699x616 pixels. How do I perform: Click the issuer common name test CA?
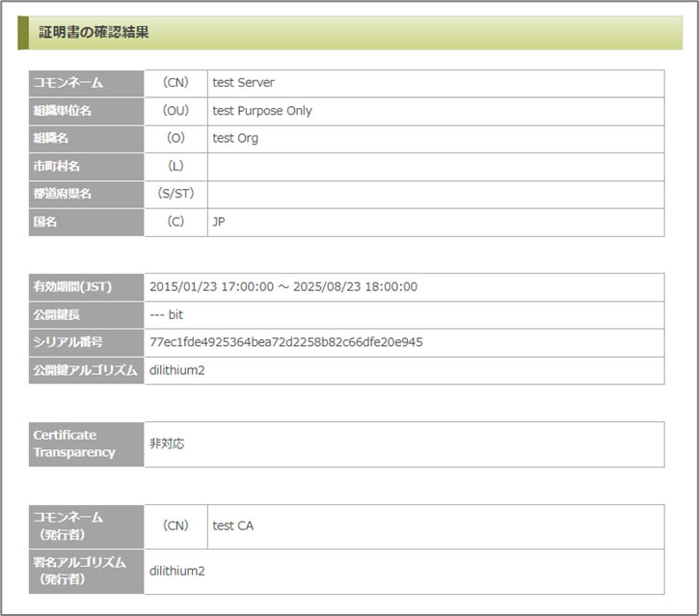point(232,526)
